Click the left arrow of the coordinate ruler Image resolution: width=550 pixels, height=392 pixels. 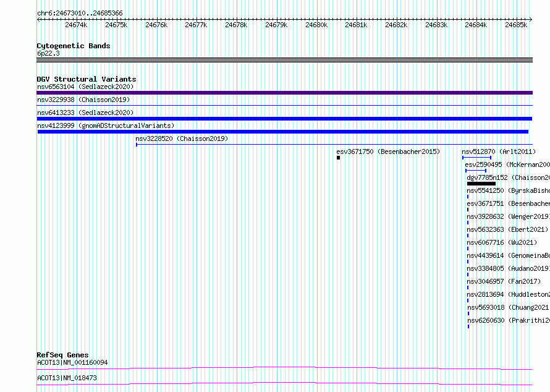[x=38, y=20]
